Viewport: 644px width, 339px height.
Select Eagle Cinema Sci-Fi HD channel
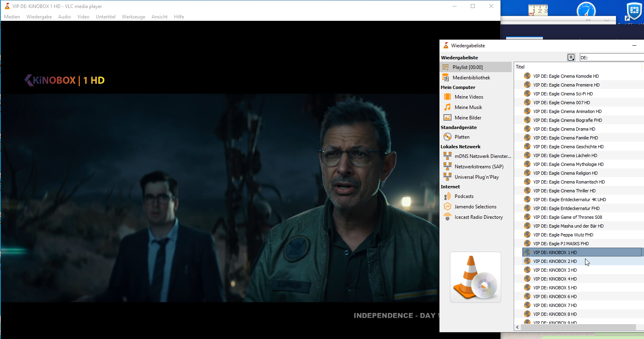click(x=563, y=94)
